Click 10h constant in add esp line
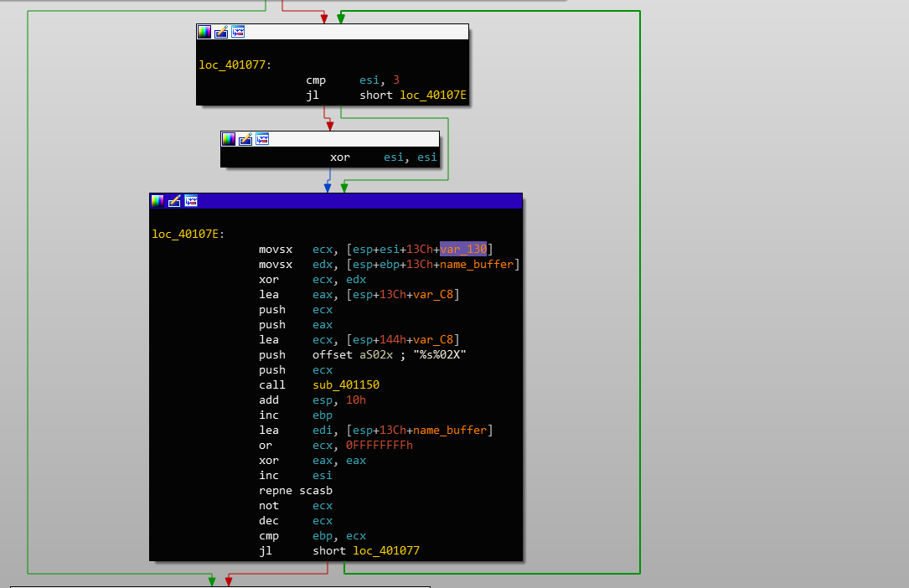The height and width of the screenshot is (588, 909). [356, 400]
